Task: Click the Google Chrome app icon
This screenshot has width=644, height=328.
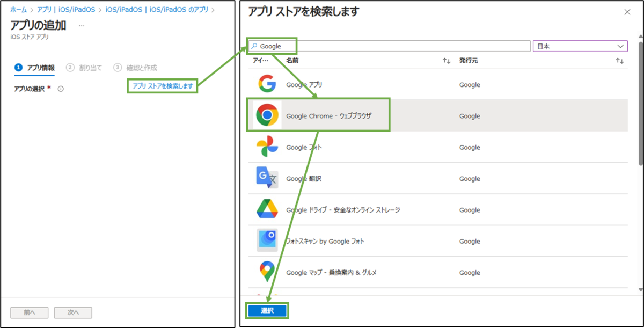Action: pyautogui.click(x=267, y=115)
